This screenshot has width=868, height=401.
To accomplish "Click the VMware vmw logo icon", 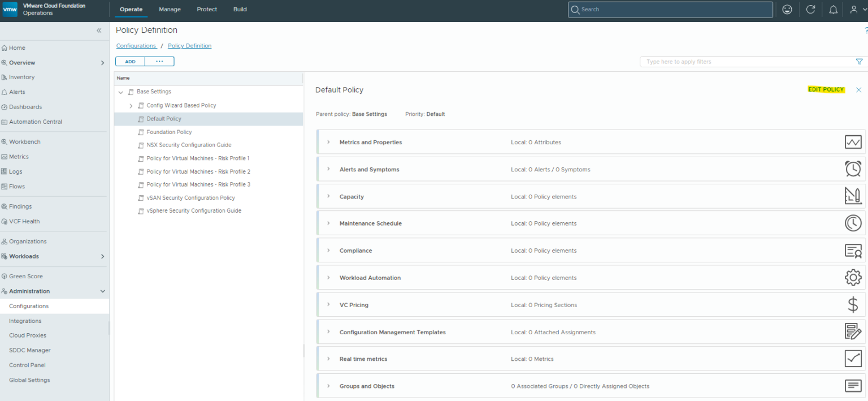I will [10, 9].
